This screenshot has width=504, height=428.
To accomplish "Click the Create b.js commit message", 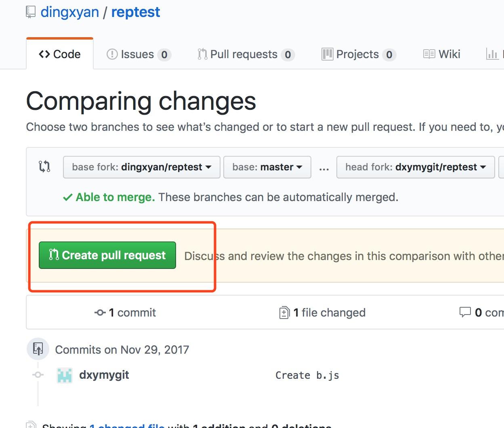I will (307, 375).
